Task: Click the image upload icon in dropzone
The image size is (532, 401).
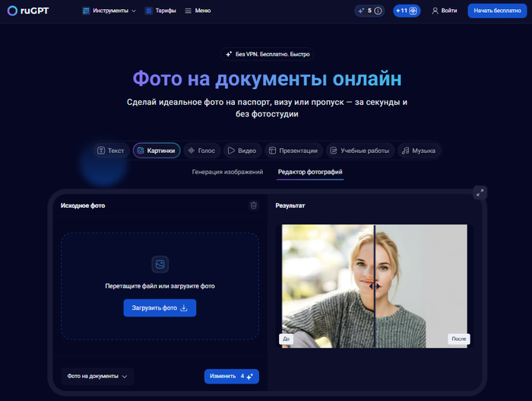Action: tap(160, 264)
